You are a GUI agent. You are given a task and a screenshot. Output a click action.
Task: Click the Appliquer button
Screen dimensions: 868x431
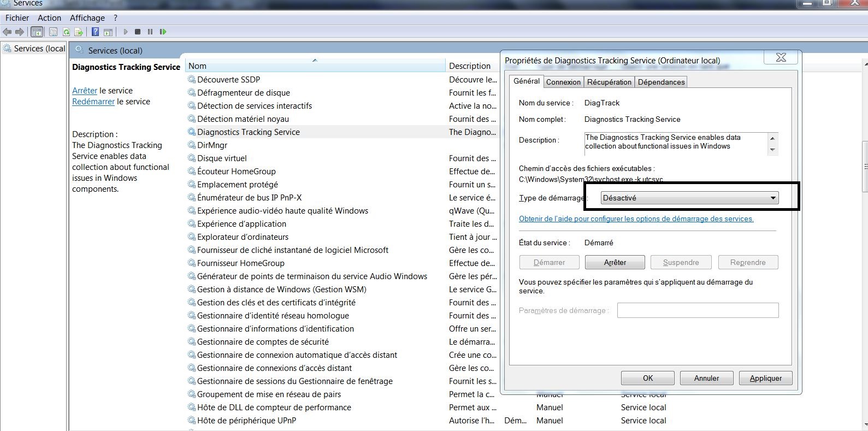(765, 378)
